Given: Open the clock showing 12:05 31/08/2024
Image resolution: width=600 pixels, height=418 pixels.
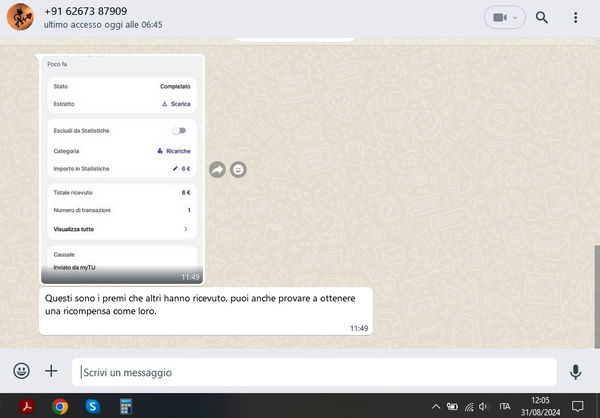Looking at the screenshot, I should tap(540, 406).
